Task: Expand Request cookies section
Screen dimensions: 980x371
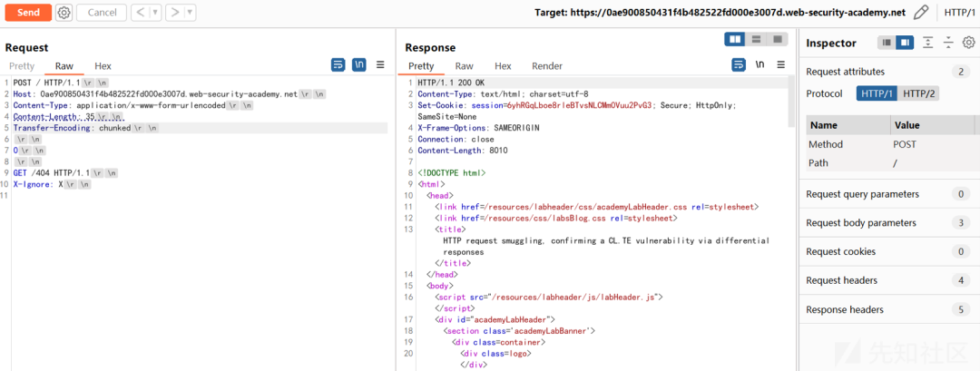Action: [x=890, y=251]
